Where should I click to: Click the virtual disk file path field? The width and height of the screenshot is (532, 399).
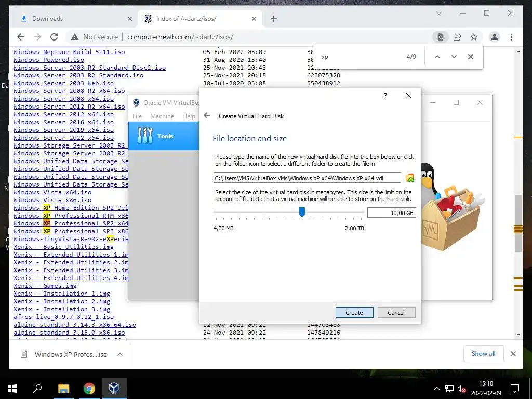coord(307,178)
